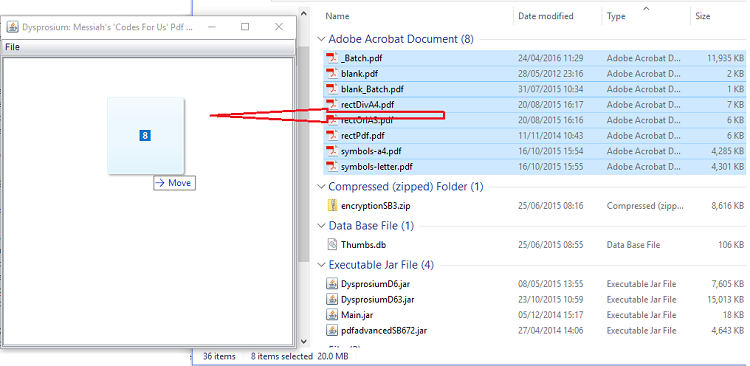Select the DysprosiumD63.jar file name
The image size is (750, 366).
pyautogui.click(x=378, y=299)
